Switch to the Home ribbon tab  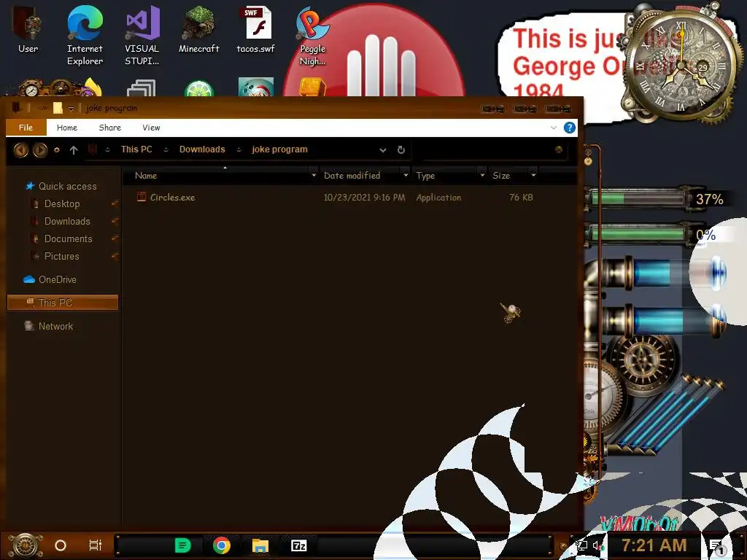66,128
